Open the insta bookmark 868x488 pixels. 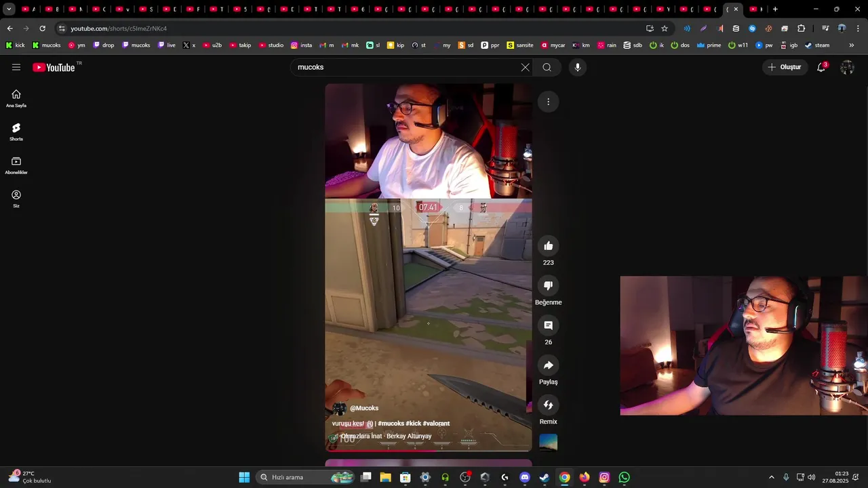pyautogui.click(x=302, y=45)
